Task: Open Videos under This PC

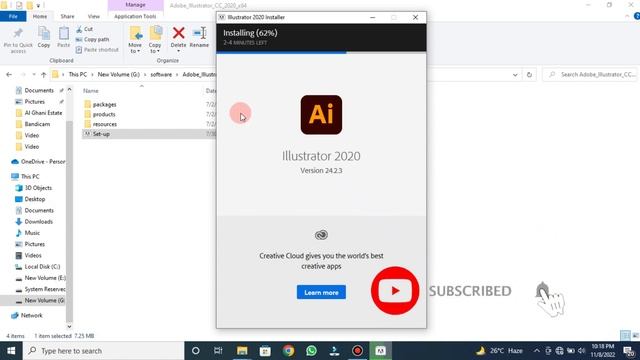Action: point(33,255)
